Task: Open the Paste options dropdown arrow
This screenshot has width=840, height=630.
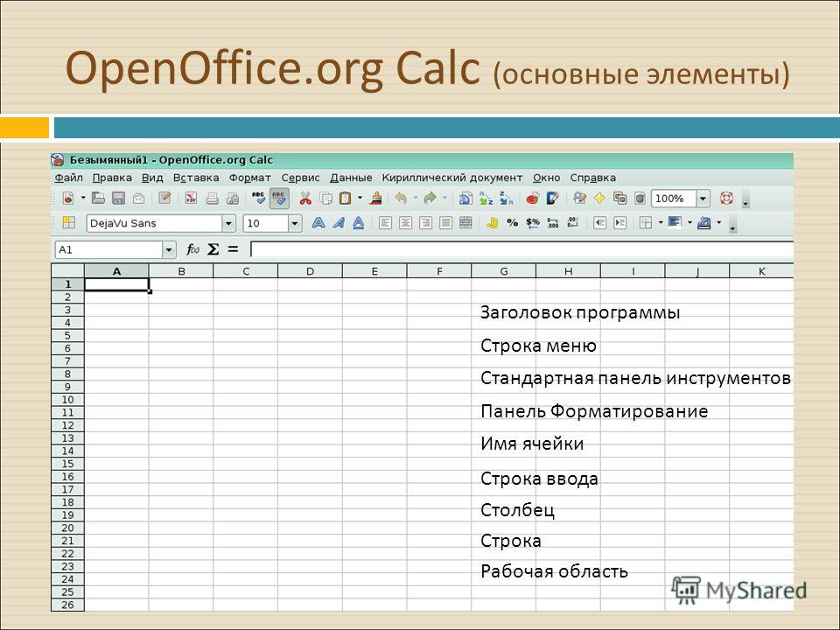Action: [x=360, y=199]
